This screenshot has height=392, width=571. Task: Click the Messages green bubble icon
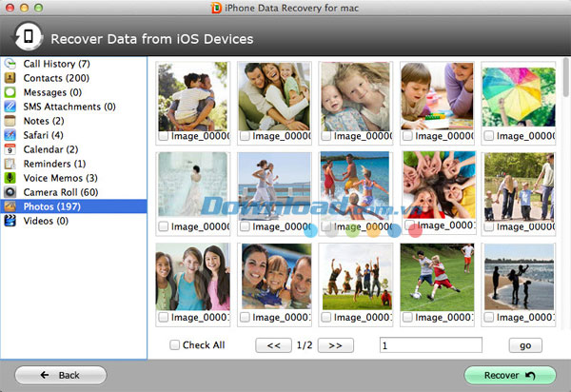(10, 92)
